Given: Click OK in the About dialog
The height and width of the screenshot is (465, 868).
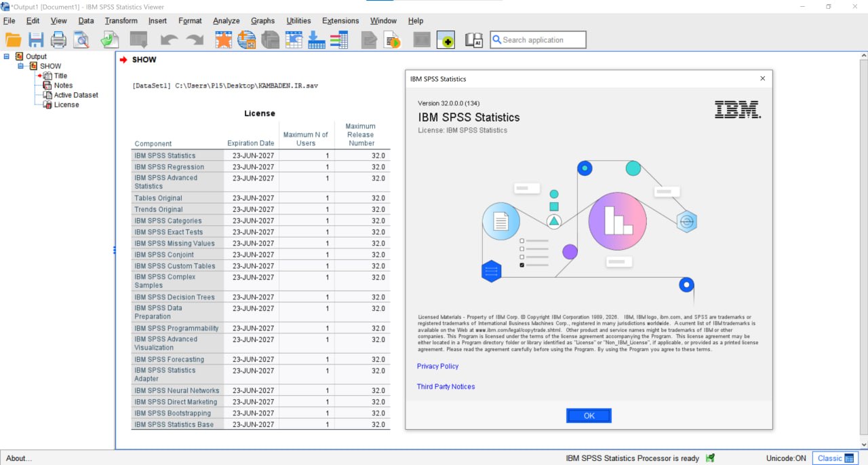Looking at the screenshot, I should coord(589,416).
